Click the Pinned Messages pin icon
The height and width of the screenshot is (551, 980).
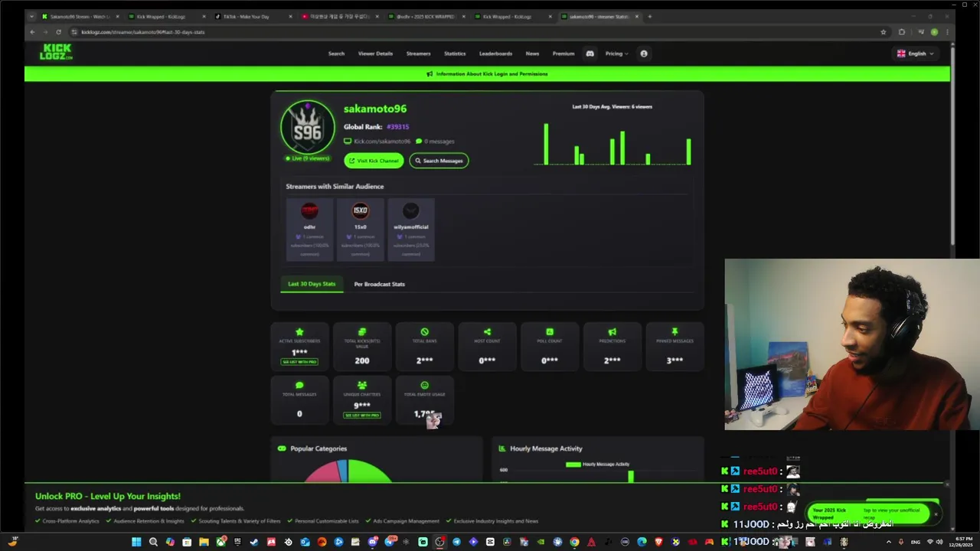pos(675,332)
